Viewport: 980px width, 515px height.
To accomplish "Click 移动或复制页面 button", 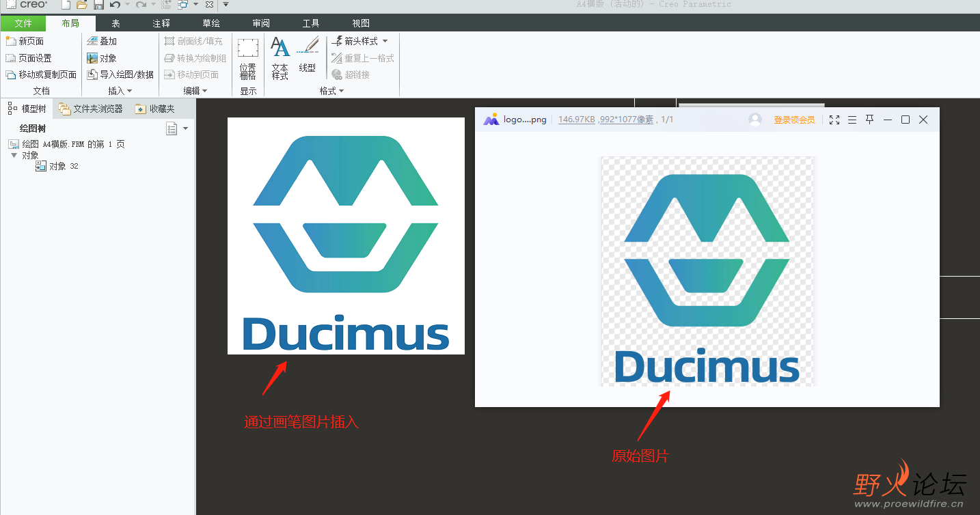I will pyautogui.click(x=41, y=74).
